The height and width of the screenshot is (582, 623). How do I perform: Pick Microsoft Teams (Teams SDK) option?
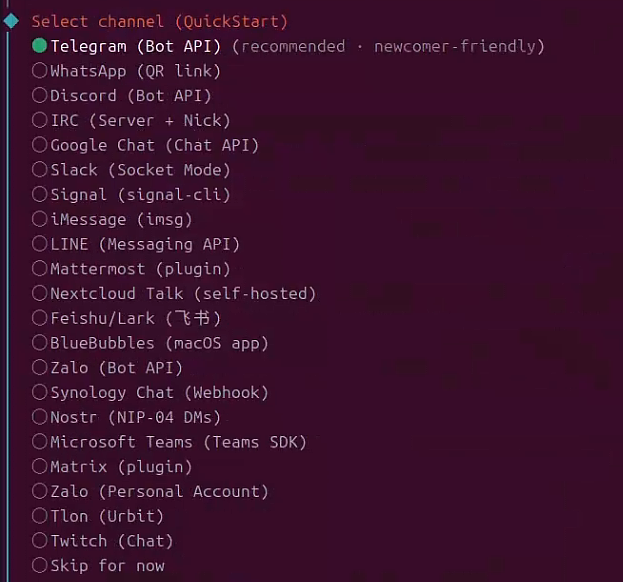[x=40, y=442]
